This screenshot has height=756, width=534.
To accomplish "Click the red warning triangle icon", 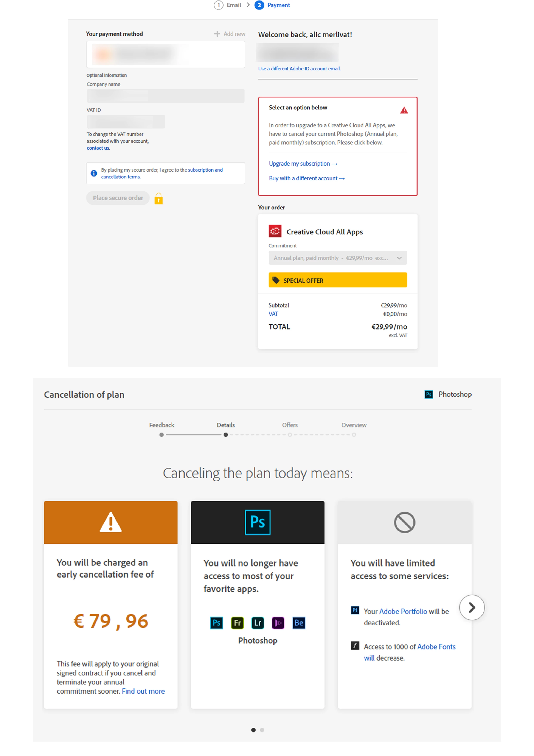I will coord(404,110).
